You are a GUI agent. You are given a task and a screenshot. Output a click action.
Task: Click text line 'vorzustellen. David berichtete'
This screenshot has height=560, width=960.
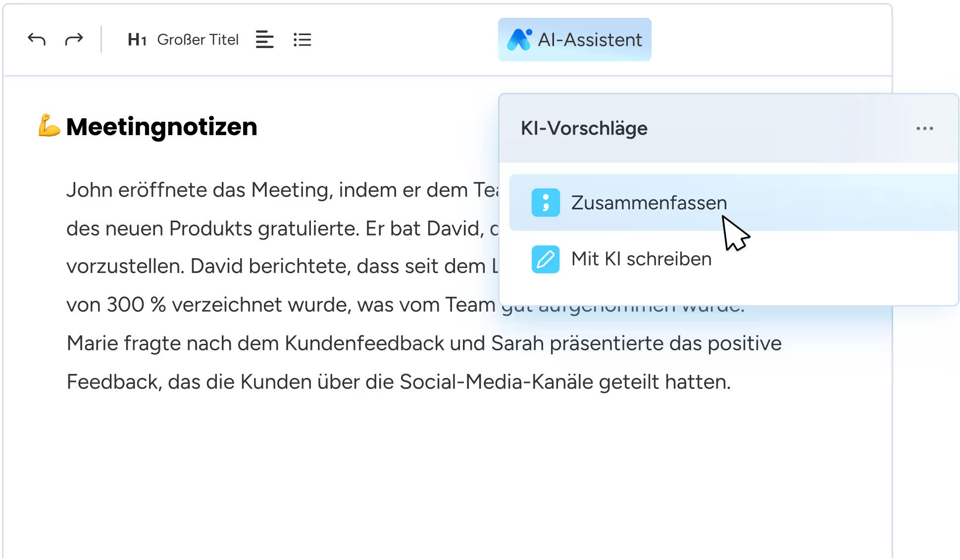[282, 267]
